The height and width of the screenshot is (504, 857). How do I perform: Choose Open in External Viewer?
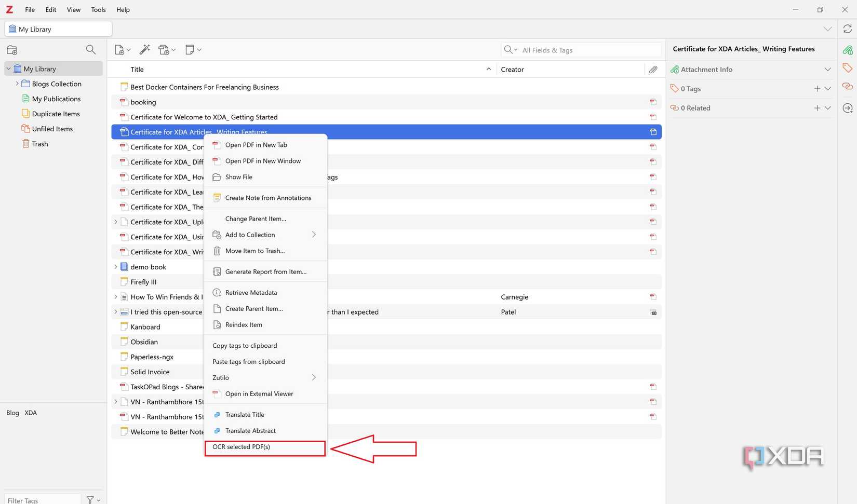(x=265, y=394)
